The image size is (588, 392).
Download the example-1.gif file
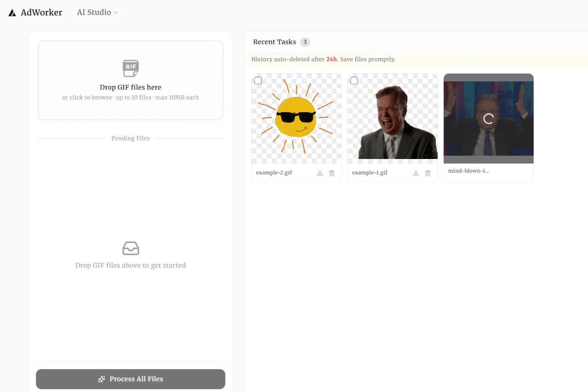(416, 173)
